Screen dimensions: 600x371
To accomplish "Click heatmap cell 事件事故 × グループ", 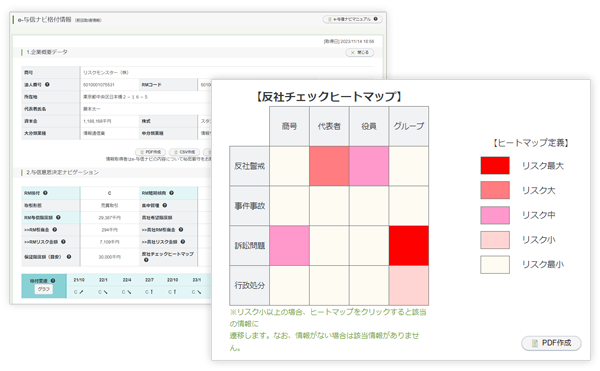I will [409, 206].
